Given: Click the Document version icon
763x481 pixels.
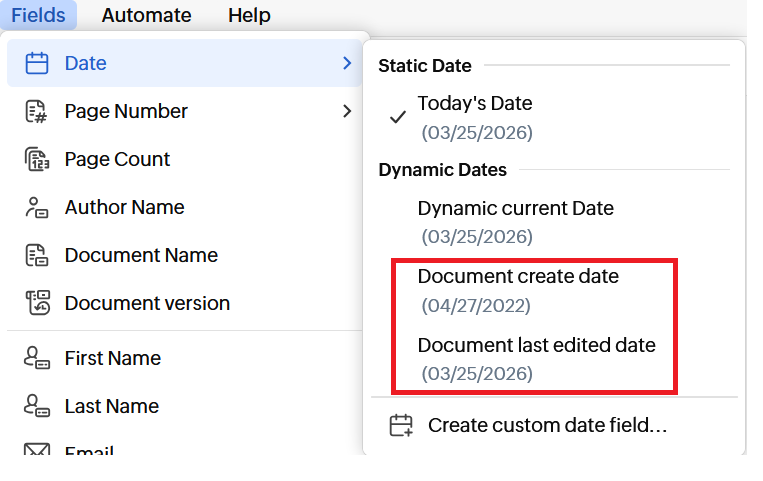Looking at the screenshot, I should tap(37, 303).
